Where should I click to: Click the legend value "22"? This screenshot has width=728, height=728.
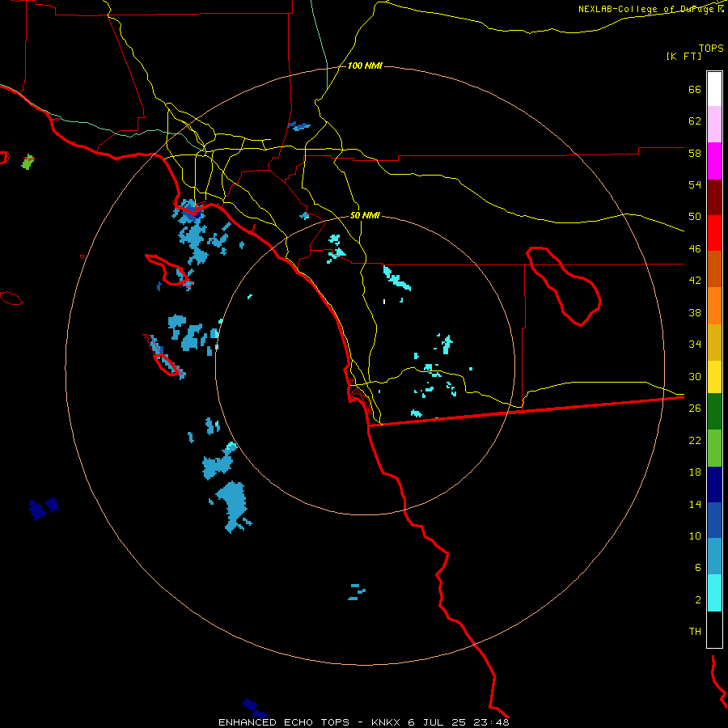[695, 440]
